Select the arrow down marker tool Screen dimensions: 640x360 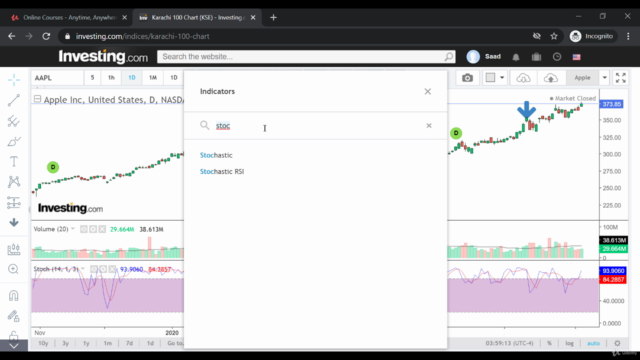pos(14,222)
